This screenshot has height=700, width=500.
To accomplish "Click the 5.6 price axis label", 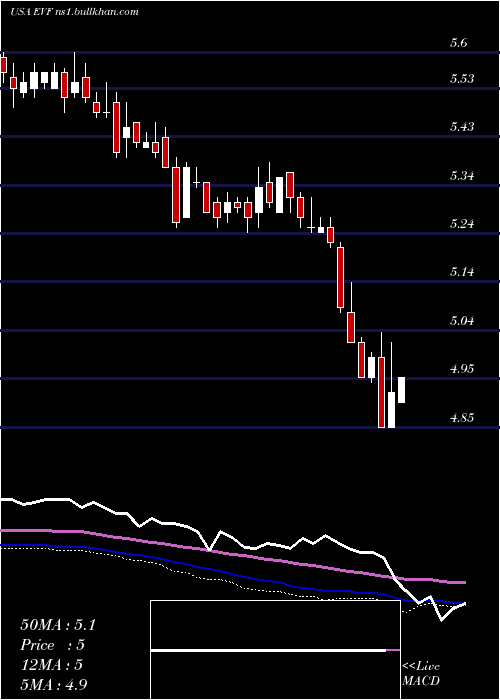I will point(458,43).
